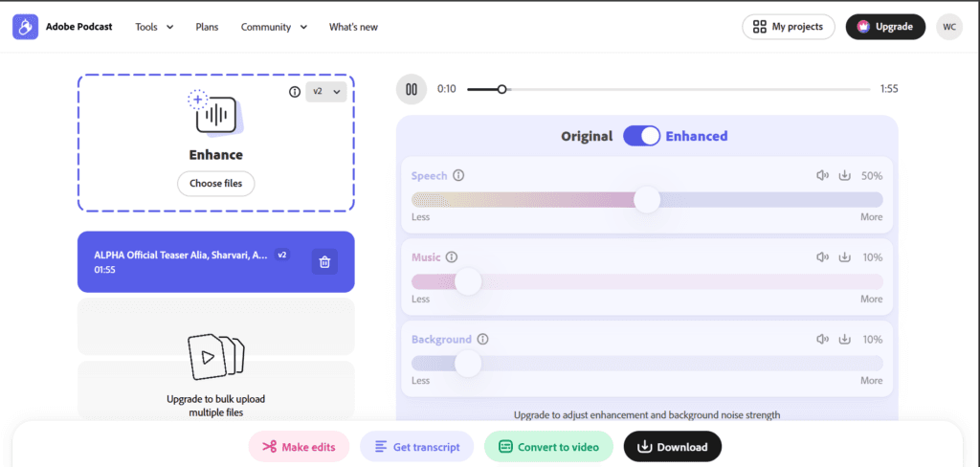Click the Upgrade button
This screenshot has width=980, height=467.
click(x=885, y=27)
